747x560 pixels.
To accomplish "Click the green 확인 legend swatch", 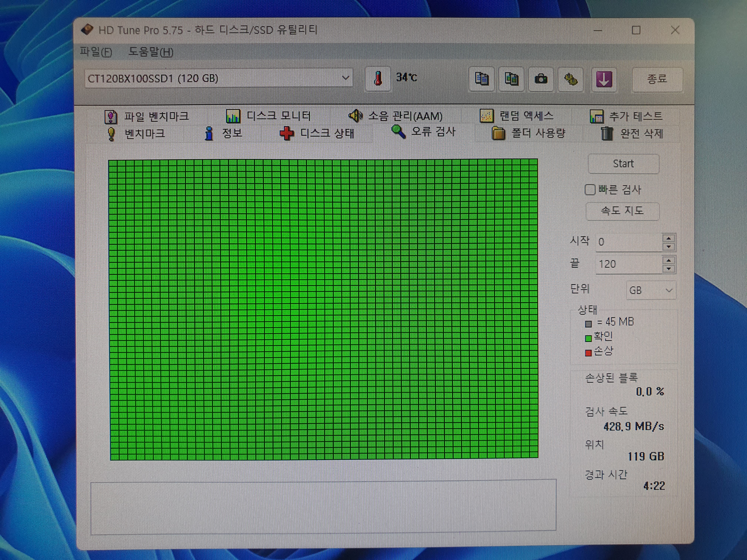I will [x=588, y=338].
